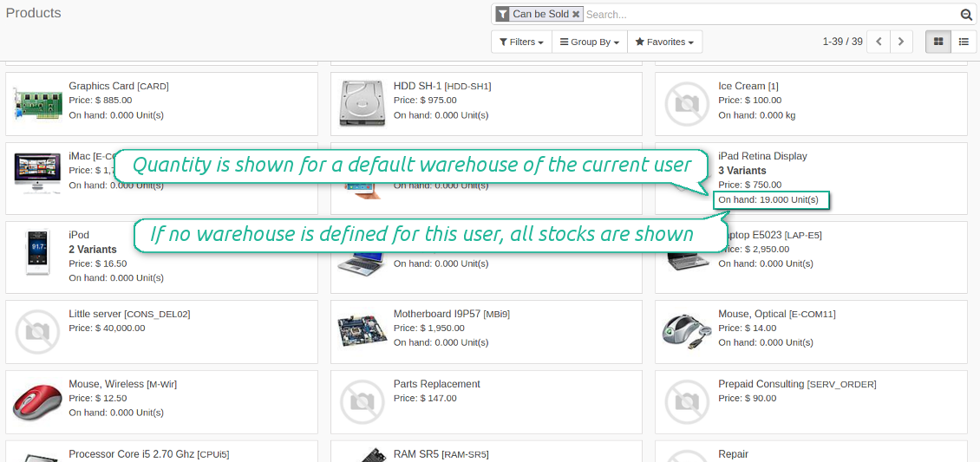
Task: Click the Products page heading
Action: pos(34,13)
